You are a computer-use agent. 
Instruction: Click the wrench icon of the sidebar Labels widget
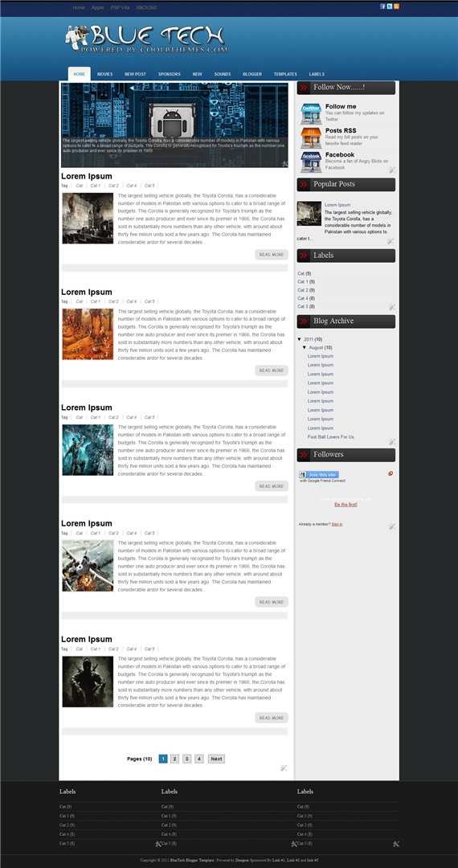point(391,307)
